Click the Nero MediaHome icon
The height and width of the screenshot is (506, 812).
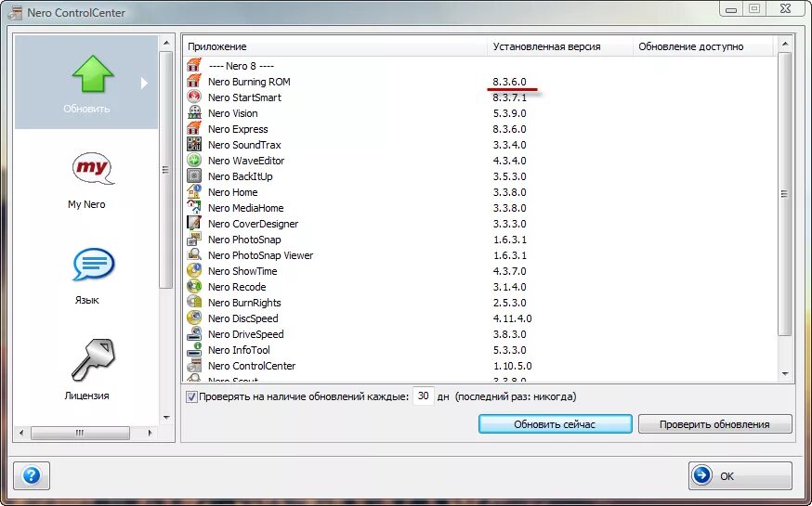[x=194, y=207]
